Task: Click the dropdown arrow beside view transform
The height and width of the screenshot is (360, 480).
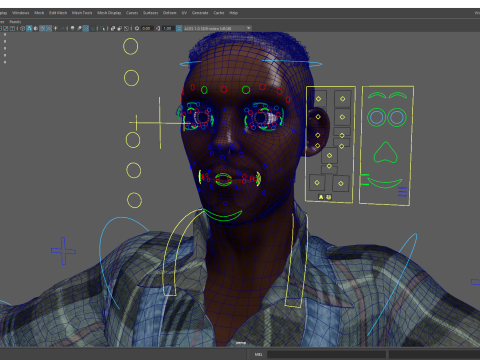Action: click(x=249, y=28)
